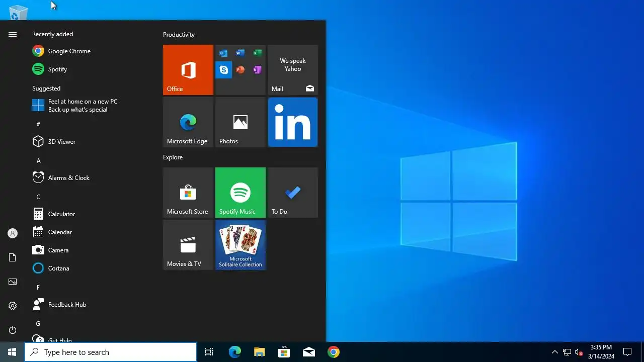Click the Explore group heading
This screenshot has width=644, height=362.
point(173,157)
